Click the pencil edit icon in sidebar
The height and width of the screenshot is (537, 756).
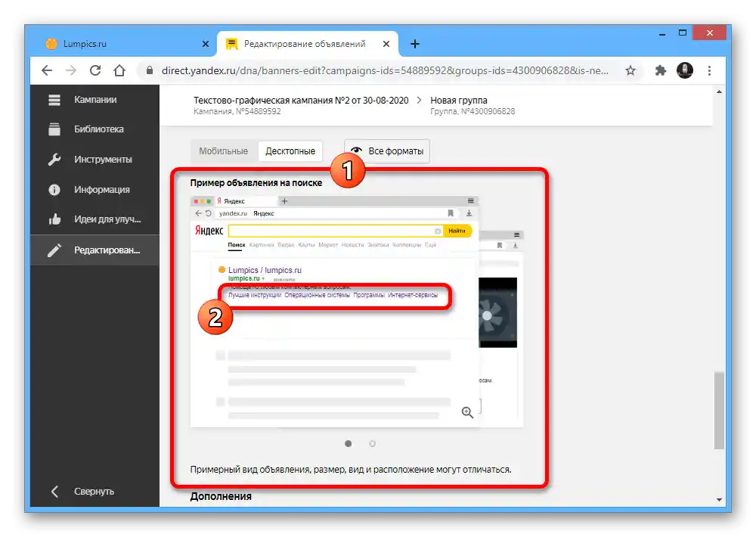tap(54, 250)
